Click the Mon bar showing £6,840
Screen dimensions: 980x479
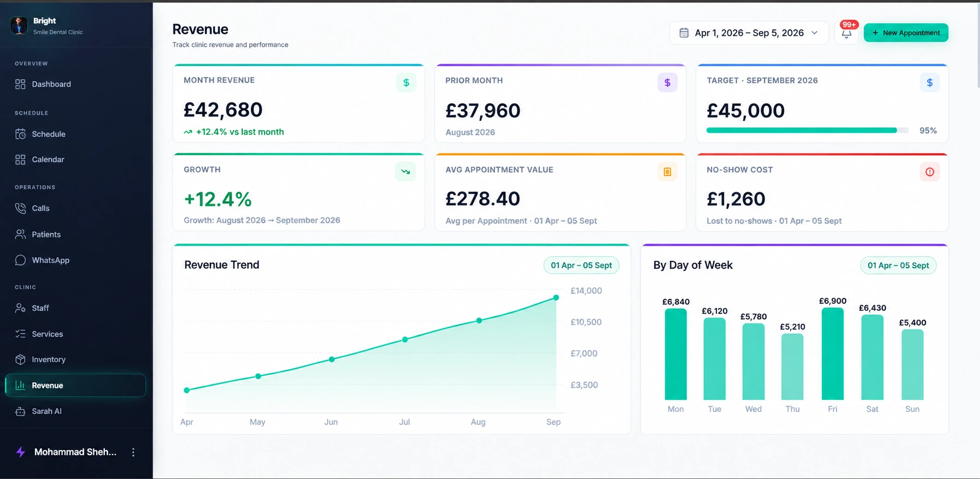tap(676, 354)
